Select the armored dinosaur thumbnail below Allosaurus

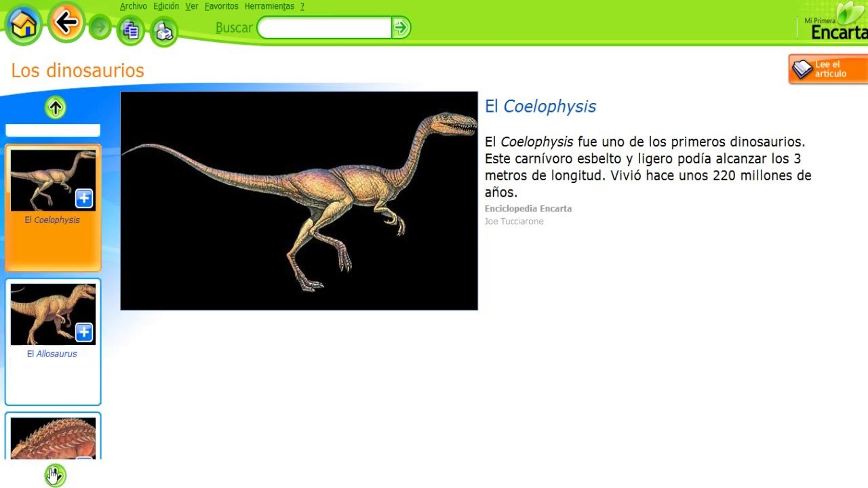click(53, 438)
